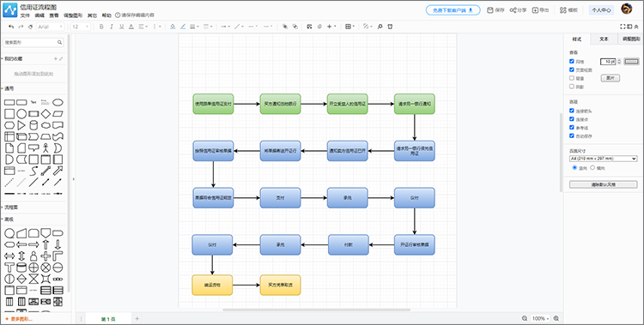The height and width of the screenshot is (325, 644).
Task: Enter fullscreen with the corner-brackets icon
Action: tap(623, 27)
